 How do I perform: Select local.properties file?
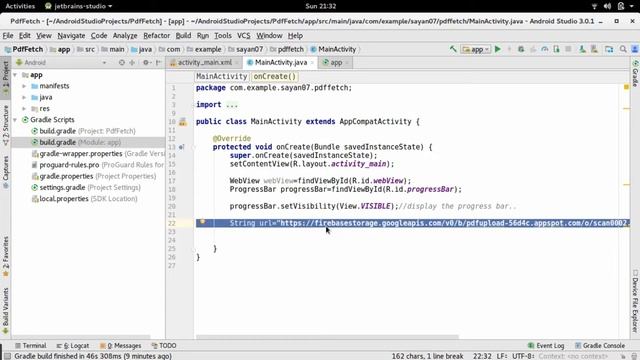tap(84, 199)
